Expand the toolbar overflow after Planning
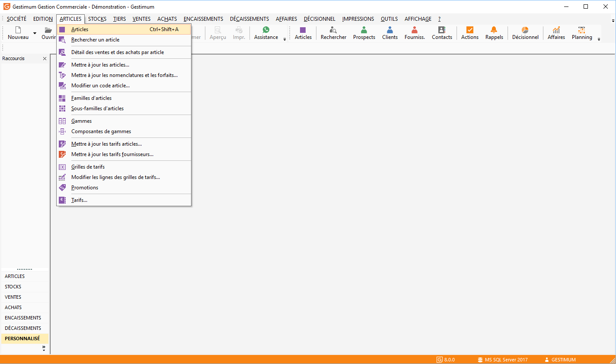The height and width of the screenshot is (364, 616). coord(599,39)
